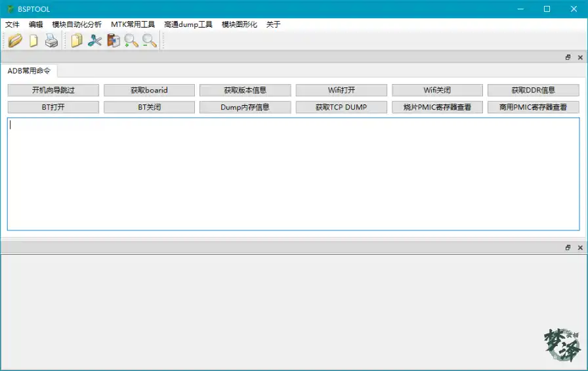Close the BSPTOOL window

(574, 9)
